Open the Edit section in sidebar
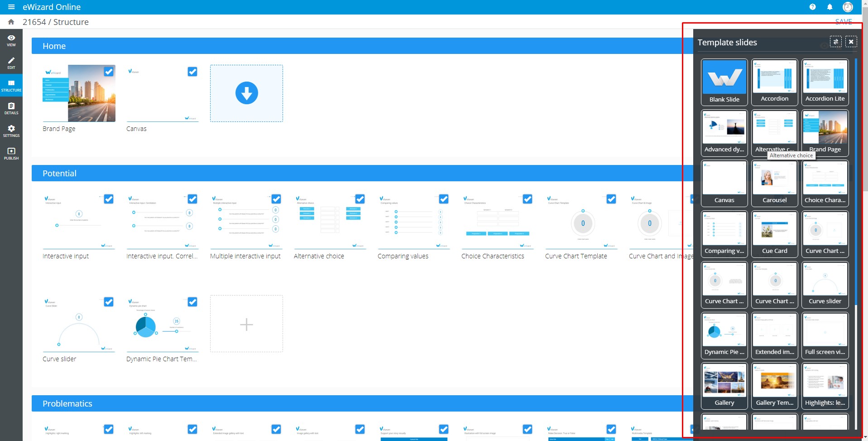 [x=11, y=63]
